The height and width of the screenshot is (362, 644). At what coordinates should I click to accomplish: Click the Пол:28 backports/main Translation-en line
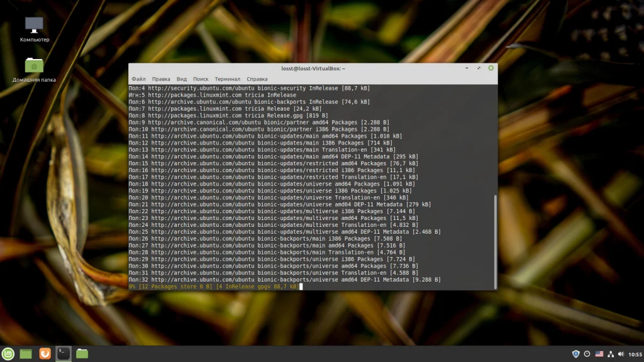(267, 253)
